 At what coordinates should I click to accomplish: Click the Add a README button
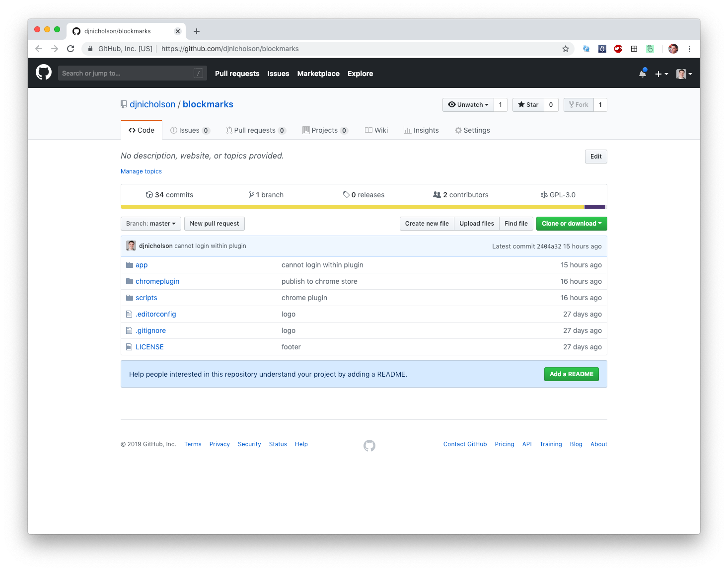(x=572, y=374)
